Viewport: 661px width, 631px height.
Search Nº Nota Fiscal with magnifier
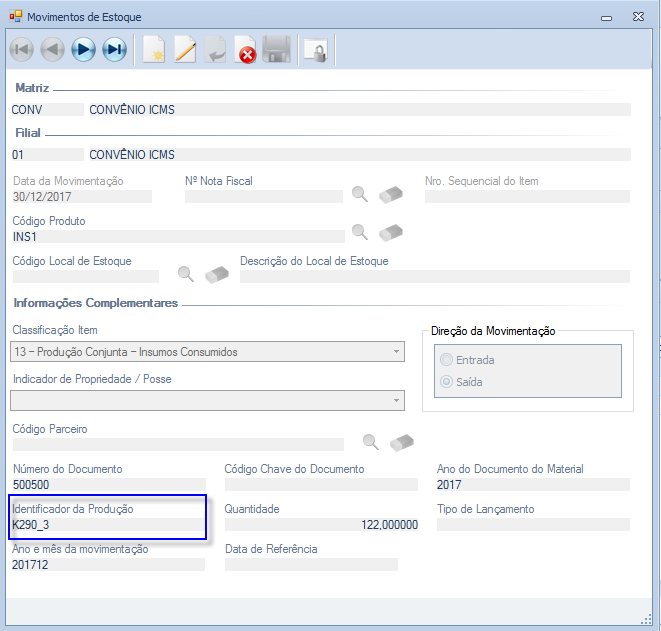click(x=360, y=194)
